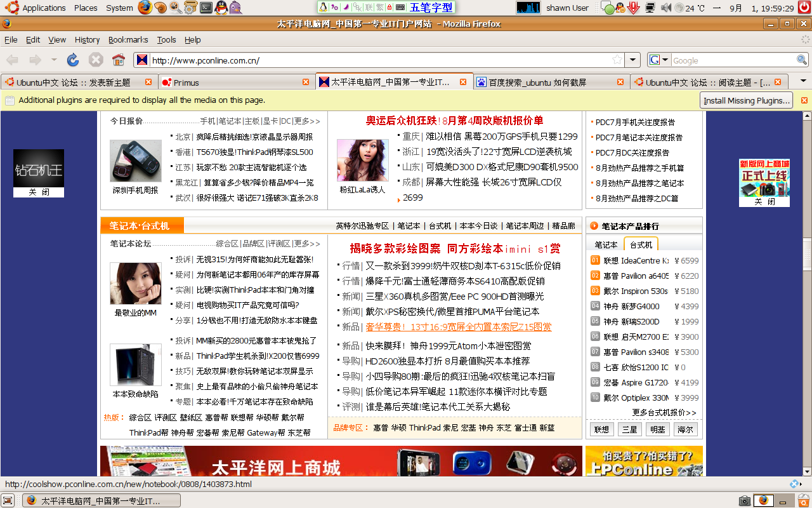Open the CPU system monitor graph

[x=528, y=8]
